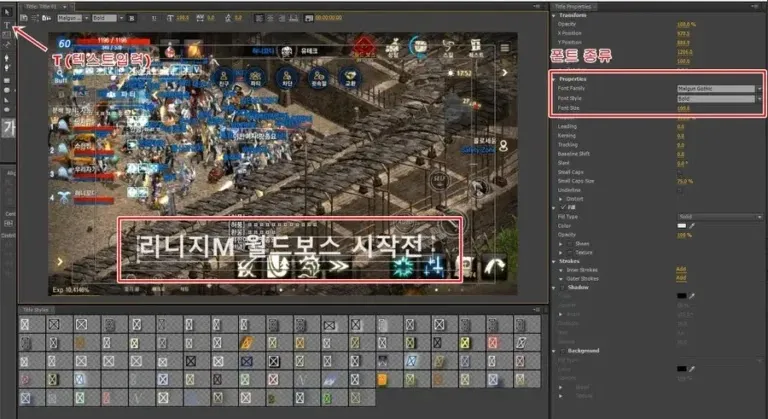The image size is (768, 419).
Task: Click the leading icon in title toolbar
Action: [x=228, y=18]
